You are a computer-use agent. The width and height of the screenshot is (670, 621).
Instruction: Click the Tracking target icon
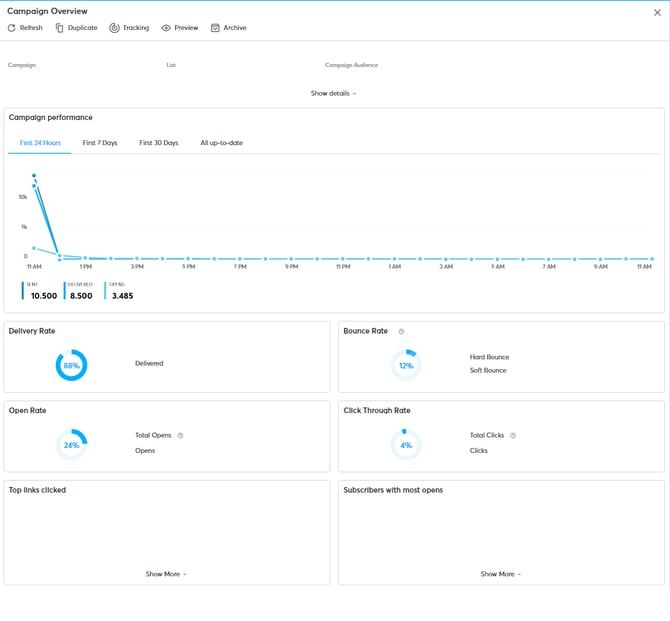[x=114, y=28]
